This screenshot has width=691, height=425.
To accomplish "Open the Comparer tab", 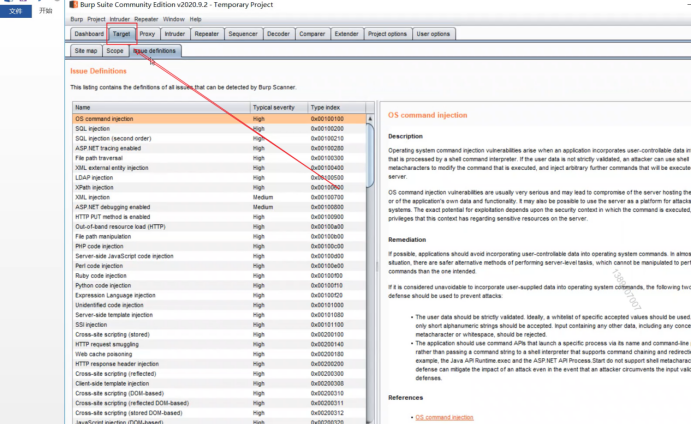I will pos(312,34).
